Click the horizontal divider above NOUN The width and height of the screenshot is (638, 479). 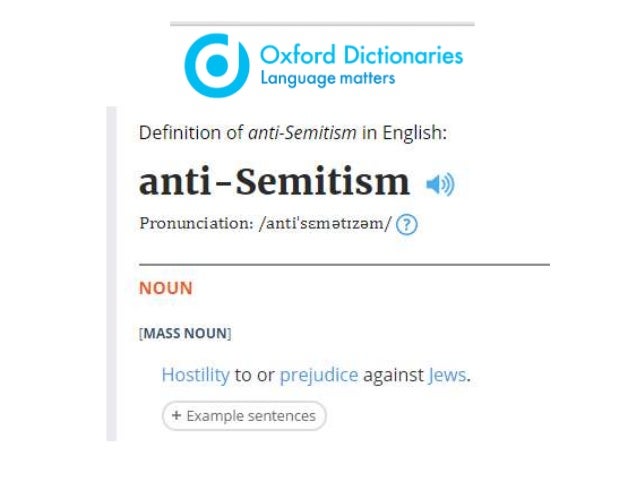tap(344, 265)
